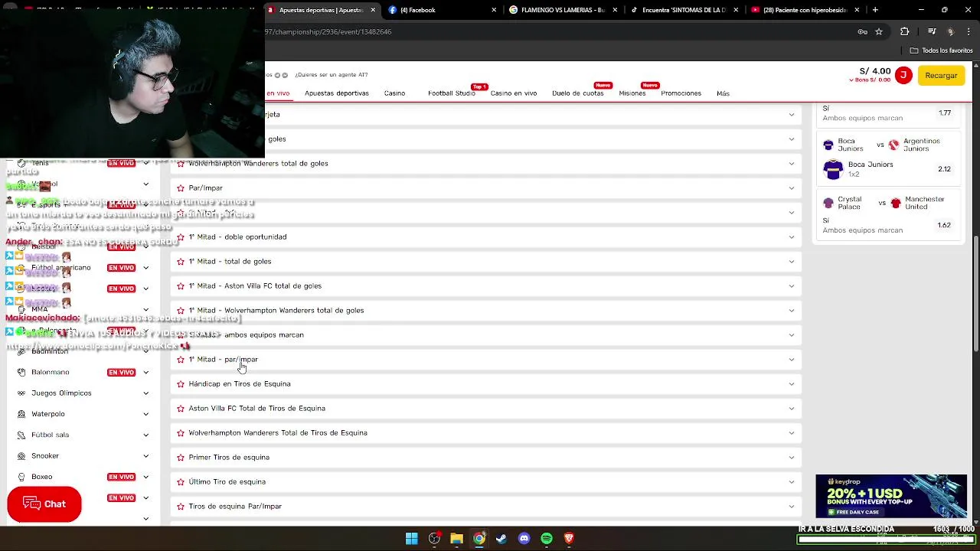
Task: Click the Juegos Olímpicos rings icon
Action: click(21, 393)
